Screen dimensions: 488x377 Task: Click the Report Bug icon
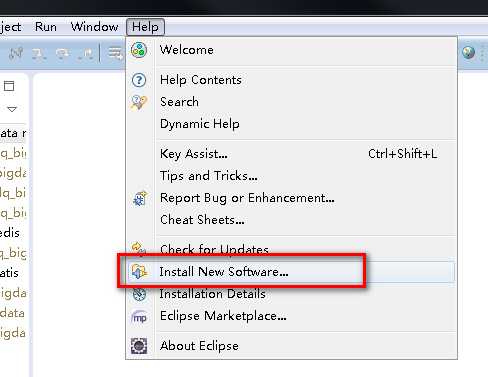tap(139, 199)
